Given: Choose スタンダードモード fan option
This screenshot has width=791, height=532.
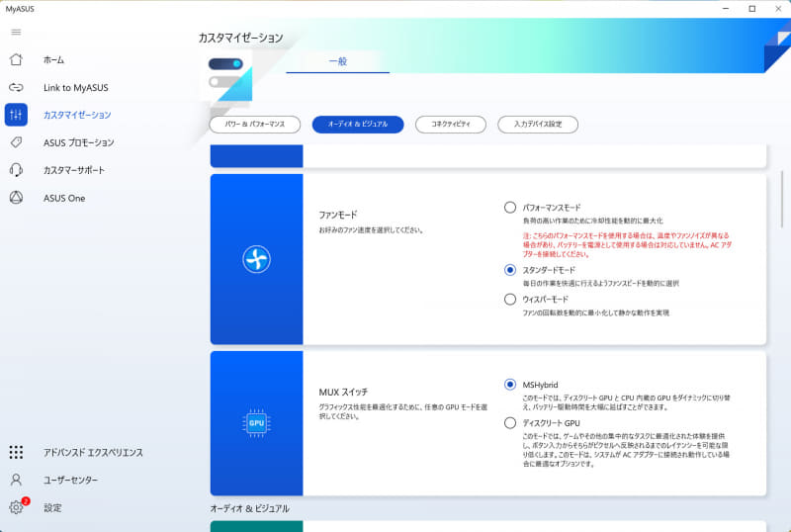Looking at the screenshot, I should [x=510, y=270].
